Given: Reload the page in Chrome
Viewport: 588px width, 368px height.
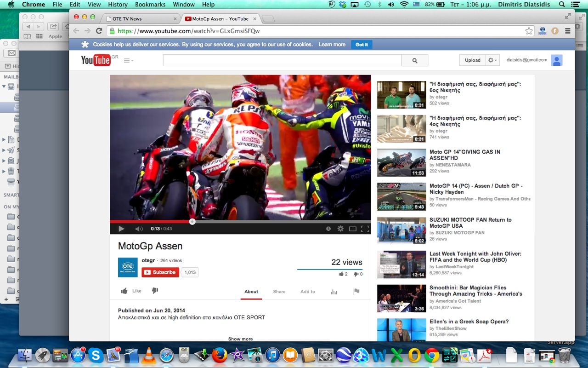Looking at the screenshot, I should (x=99, y=31).
